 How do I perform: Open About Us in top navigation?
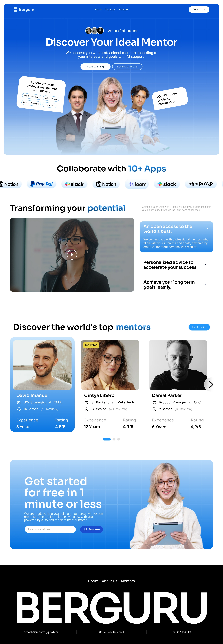[x=110, y=9]
